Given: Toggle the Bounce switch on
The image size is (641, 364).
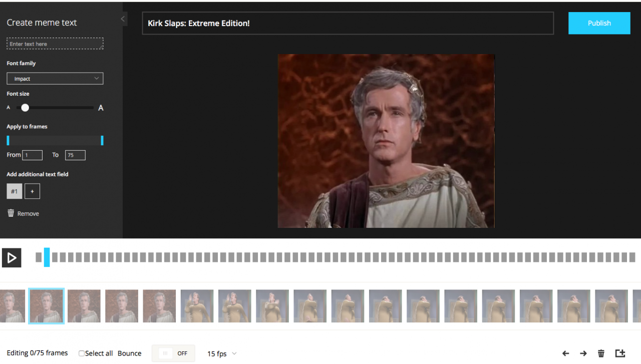Looking at the screenshot, I should [x=173, y=353].
